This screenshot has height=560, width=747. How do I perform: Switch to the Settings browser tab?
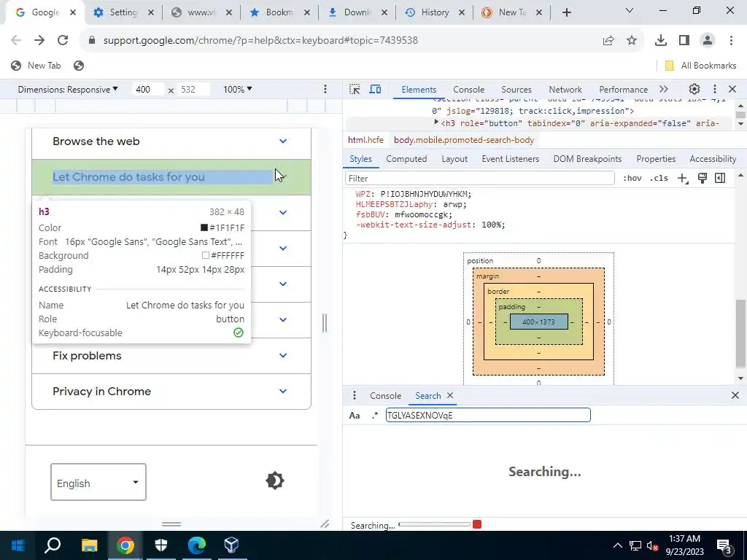[123, 12]
